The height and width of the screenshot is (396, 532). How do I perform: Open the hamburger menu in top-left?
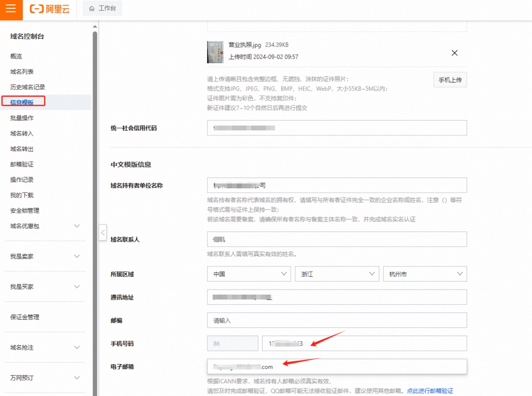pos(11,9)
